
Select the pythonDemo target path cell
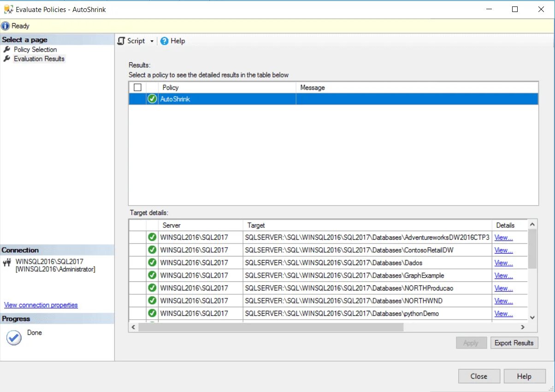point(367,314)
